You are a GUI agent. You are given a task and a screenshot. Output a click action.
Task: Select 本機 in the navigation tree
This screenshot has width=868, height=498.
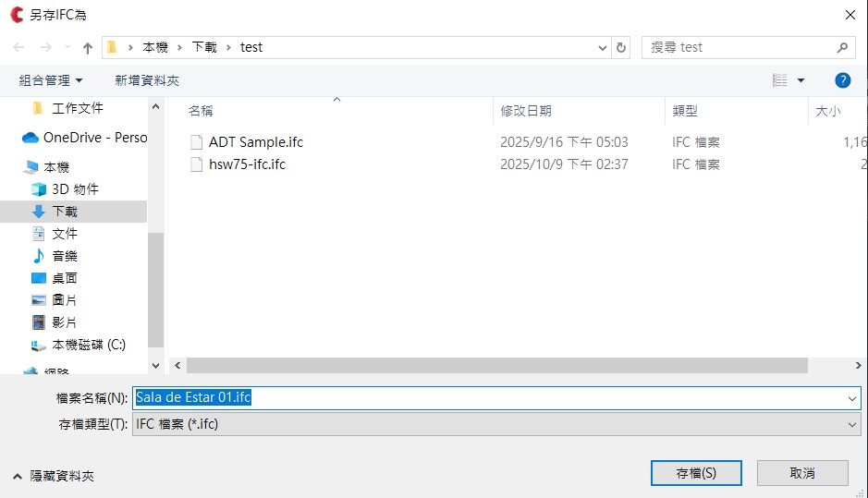click(x=55, y=167)
